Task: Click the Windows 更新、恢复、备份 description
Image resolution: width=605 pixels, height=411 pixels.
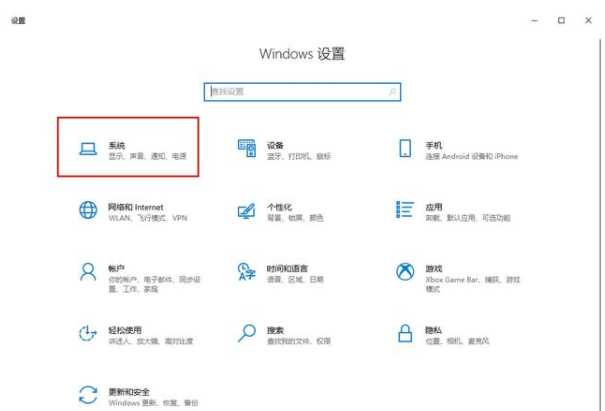Action: pos(153,403)
